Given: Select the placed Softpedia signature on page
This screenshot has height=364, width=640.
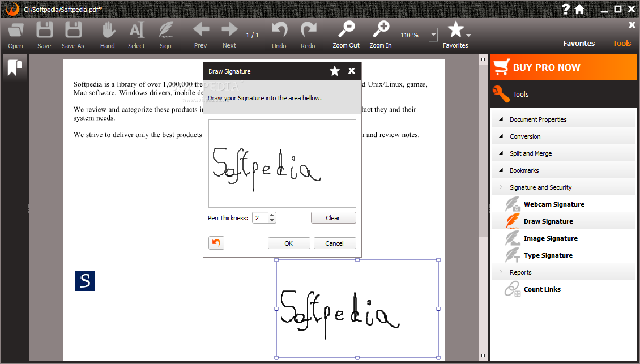Looking at the screenshot, I should 357,309.
